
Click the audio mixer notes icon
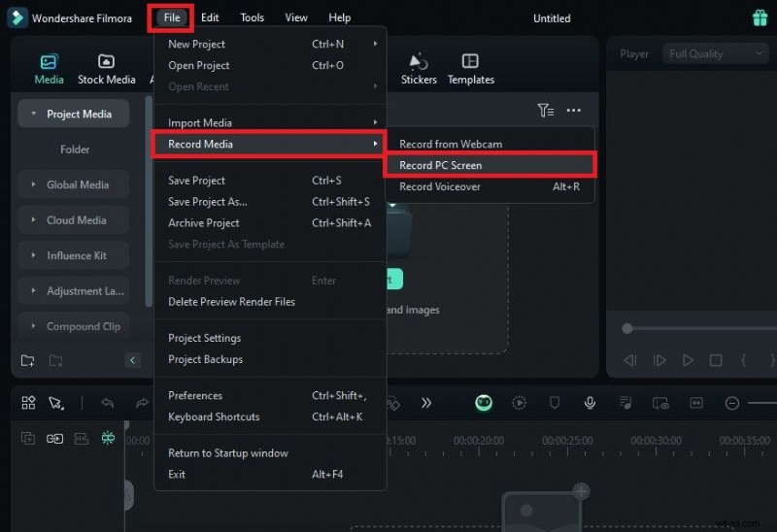tap(625, 403)
